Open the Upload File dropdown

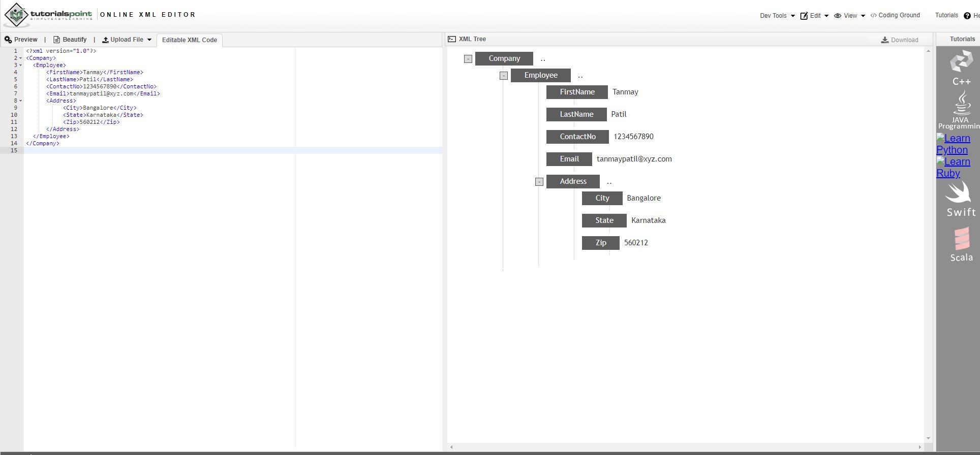(127, 40)
